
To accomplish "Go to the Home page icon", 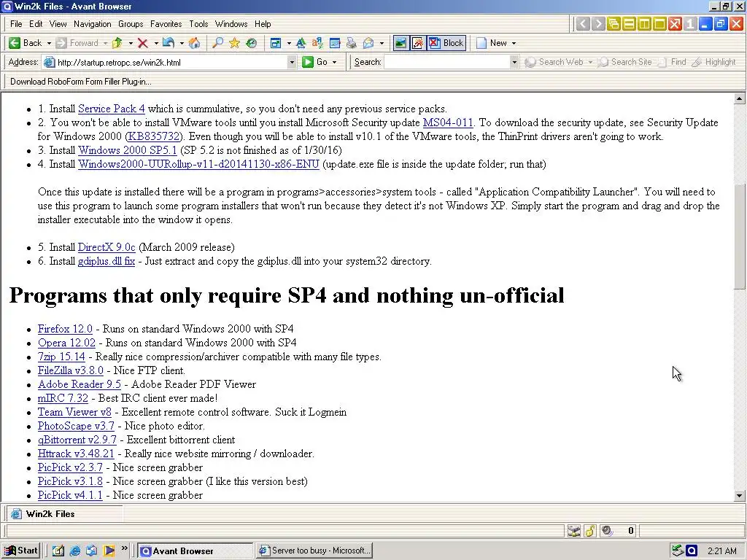I will pyautogui.click(x=194, y=43).
